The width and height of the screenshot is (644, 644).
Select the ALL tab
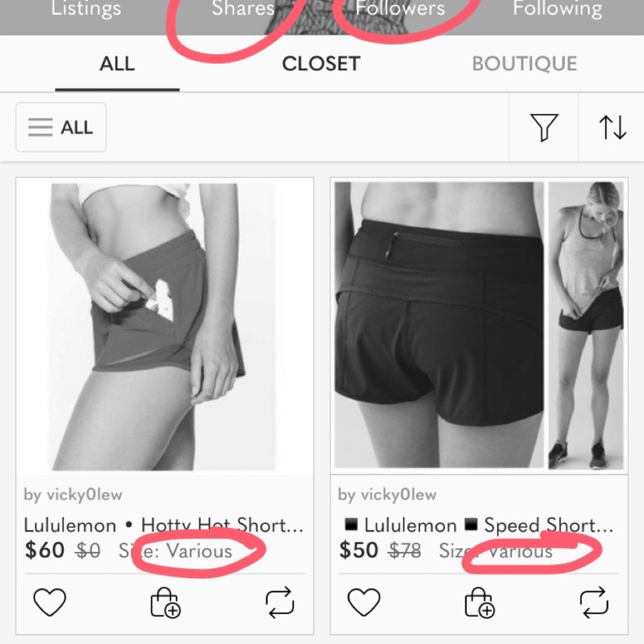coord(117,64)
